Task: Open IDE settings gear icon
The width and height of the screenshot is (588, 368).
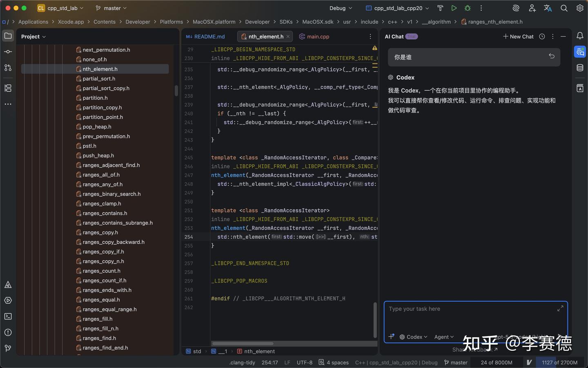Action: coord(580,8)
